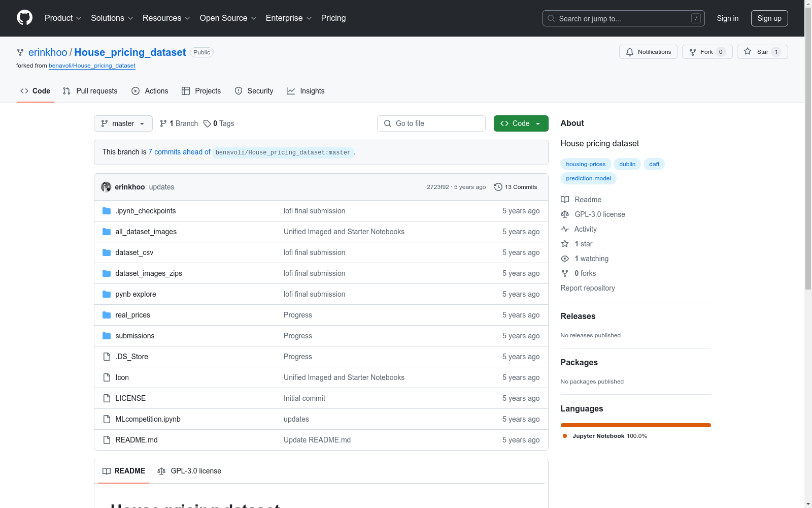Open the green Code dropdown

point(521,123)
